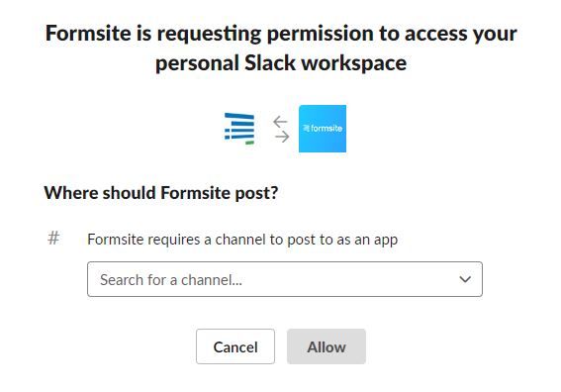561x392 pixels.
Task: Click the left-pointing gray arrow
Action: 280,122
